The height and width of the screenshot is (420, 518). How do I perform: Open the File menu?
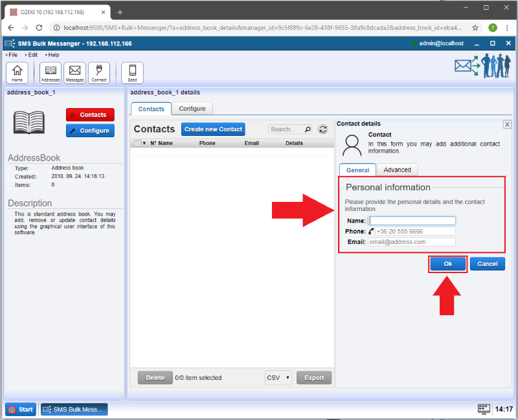(x=12, y=55)
